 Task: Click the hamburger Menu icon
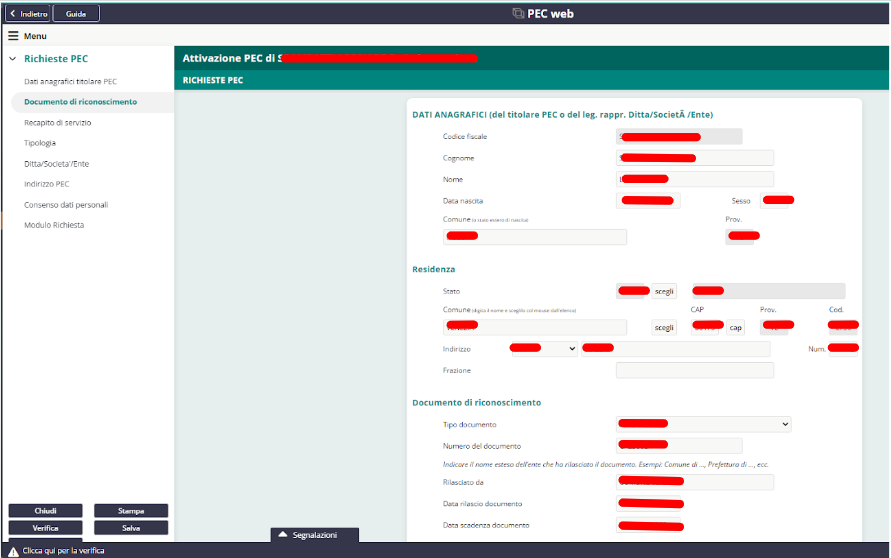pos(13,36)
